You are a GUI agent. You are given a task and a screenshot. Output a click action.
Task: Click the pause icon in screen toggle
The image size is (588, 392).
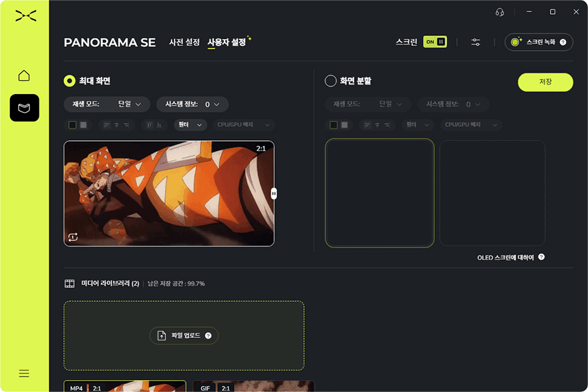tap(441, 41)
